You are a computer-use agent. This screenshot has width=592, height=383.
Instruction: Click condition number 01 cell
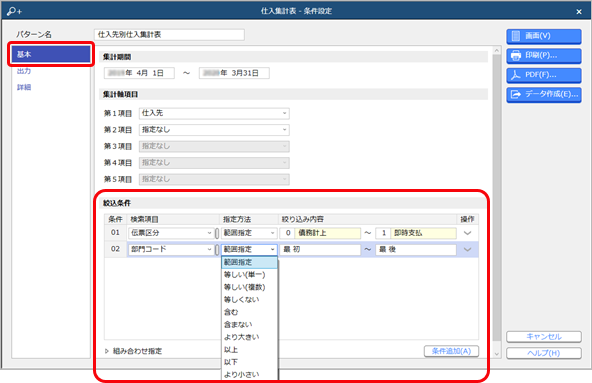115,233
